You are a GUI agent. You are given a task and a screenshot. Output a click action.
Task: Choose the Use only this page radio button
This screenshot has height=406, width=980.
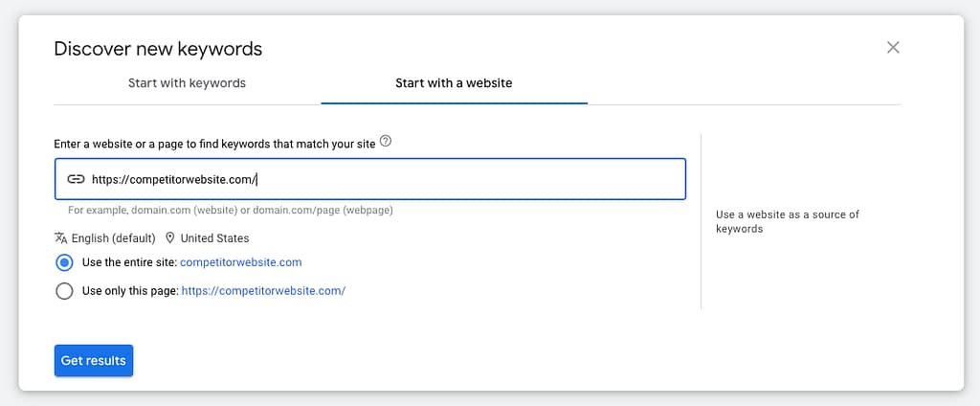pyautogui.click(x=64, y=291)
